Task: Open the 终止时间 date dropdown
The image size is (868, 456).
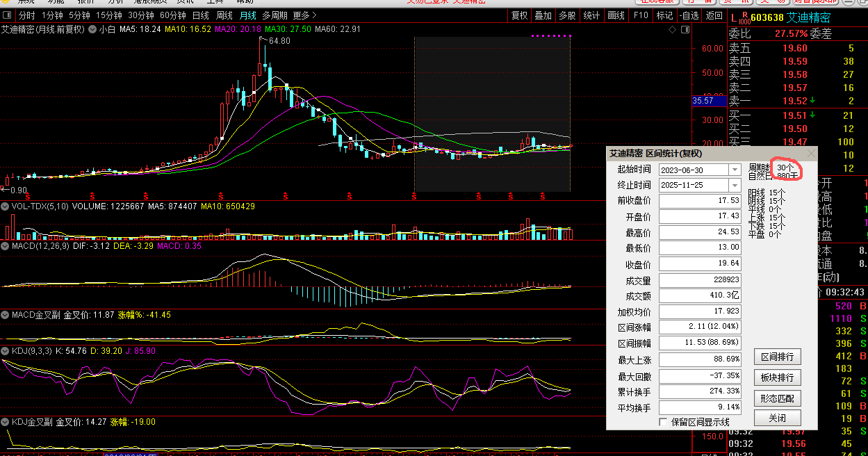Action: click(x=735, y=185)
